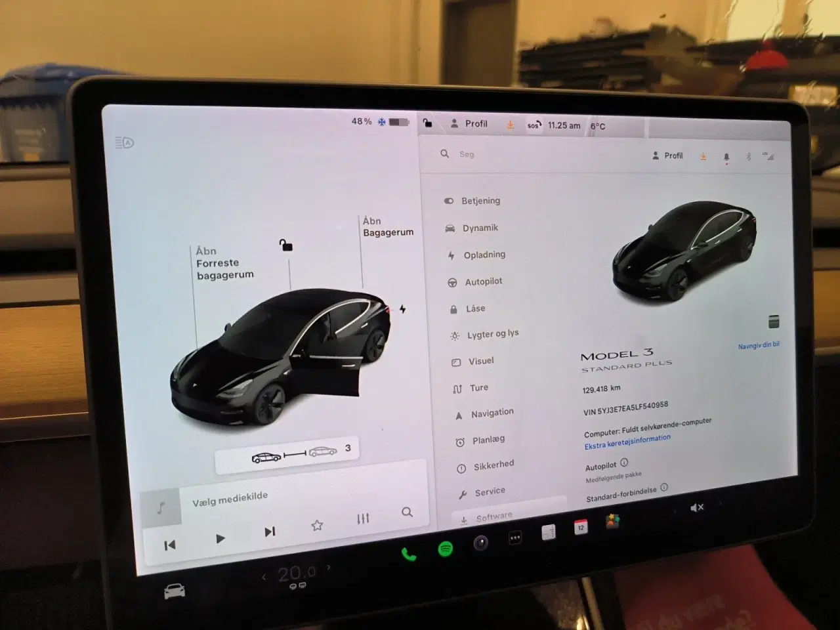Play the media
The image size is (840, 630).
[x=220, y=539]
